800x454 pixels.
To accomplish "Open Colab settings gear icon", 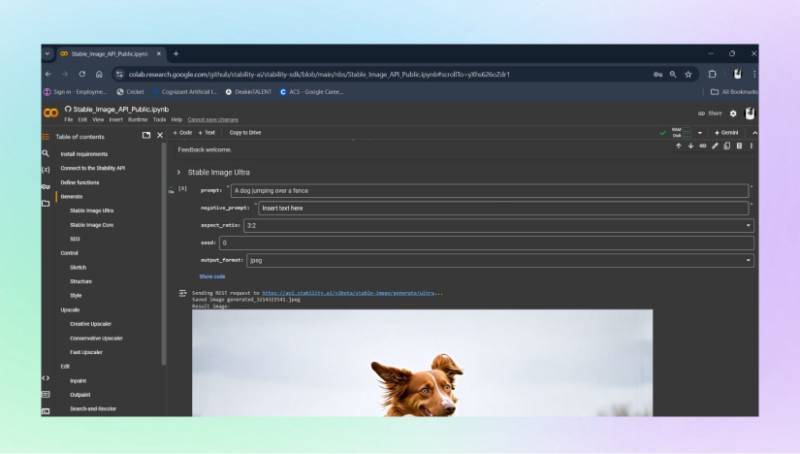I will [x=733, y=114].
